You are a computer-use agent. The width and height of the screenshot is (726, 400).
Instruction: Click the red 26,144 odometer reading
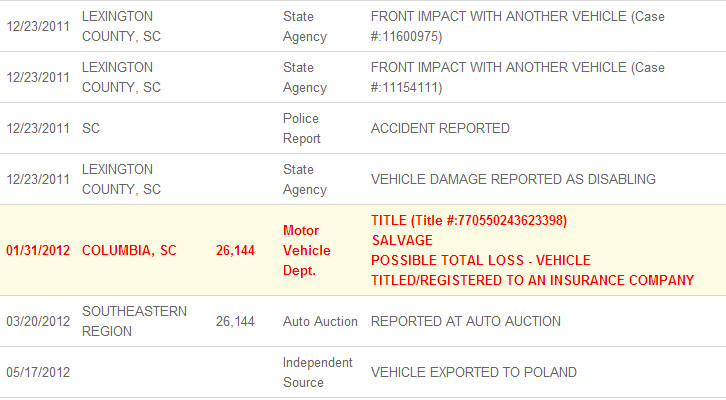235,250
